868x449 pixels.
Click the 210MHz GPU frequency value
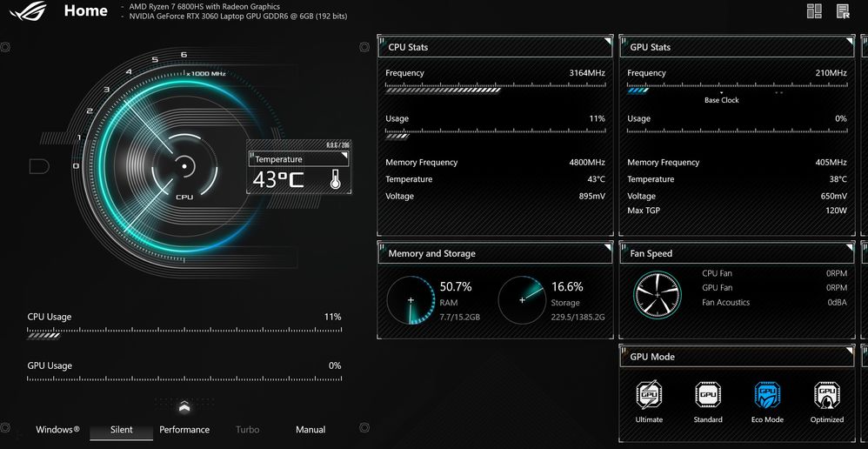[831, 73]
